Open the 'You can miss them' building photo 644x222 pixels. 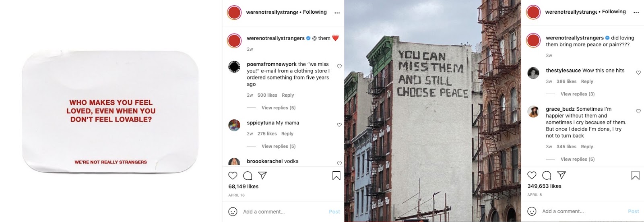433,111
